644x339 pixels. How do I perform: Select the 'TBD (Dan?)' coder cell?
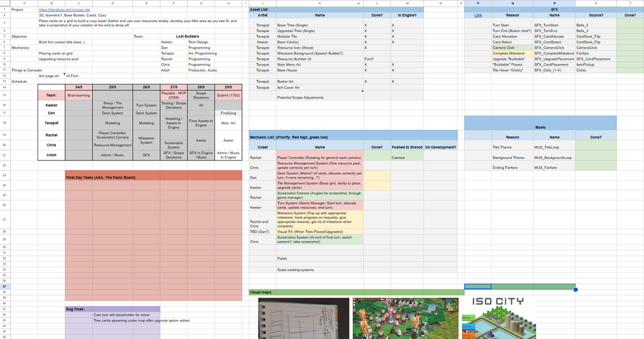point(262,231)
